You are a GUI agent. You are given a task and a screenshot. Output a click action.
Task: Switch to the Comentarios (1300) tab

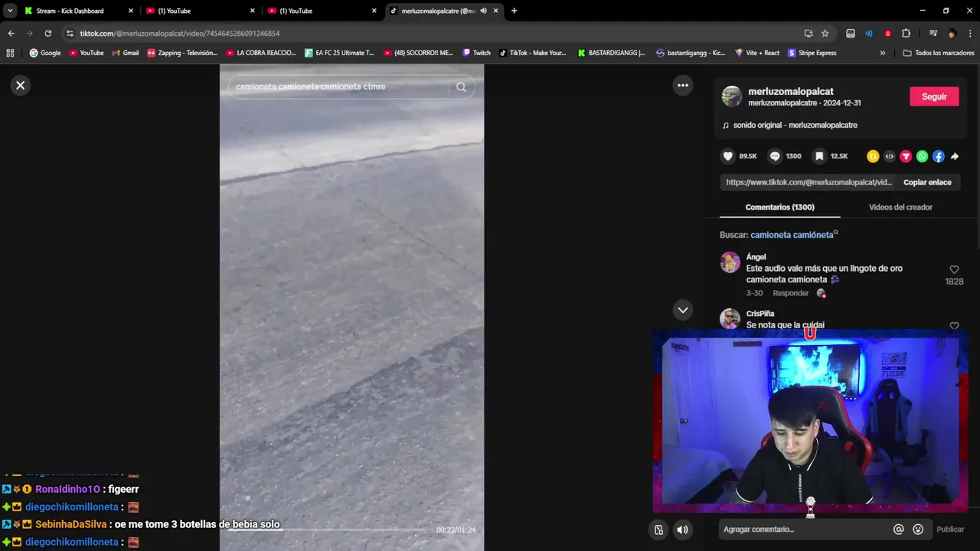779,207
